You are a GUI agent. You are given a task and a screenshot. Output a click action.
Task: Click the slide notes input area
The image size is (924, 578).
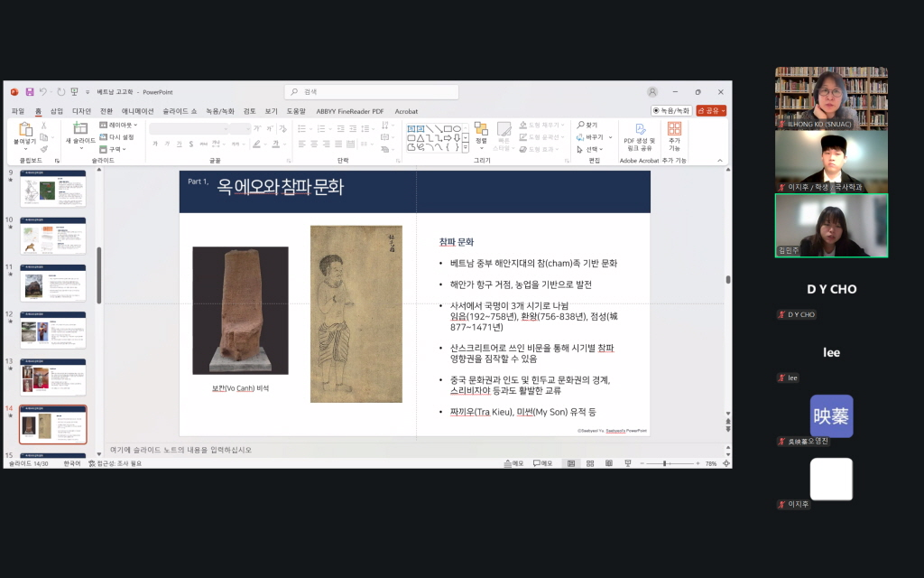coord(415,450)
